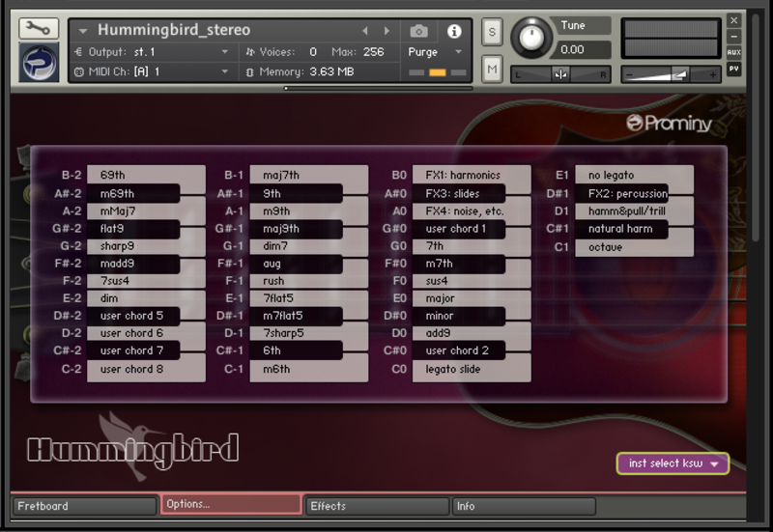The image size is (773, 532).
Task: Click the rush key at F-1
Action: coord(308,281)
